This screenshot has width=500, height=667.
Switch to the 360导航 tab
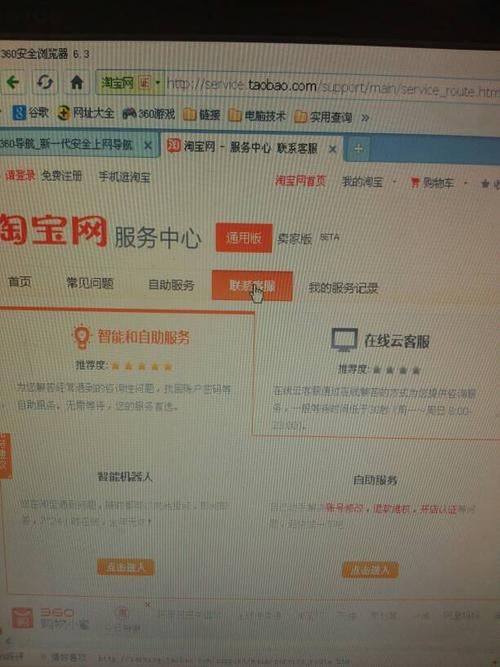70,144
